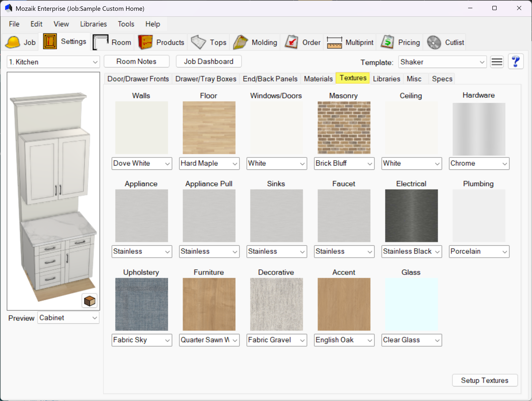Switch to the Materials tab
Viewport: 532px width, 401px height.
click(x=318, y=79)
